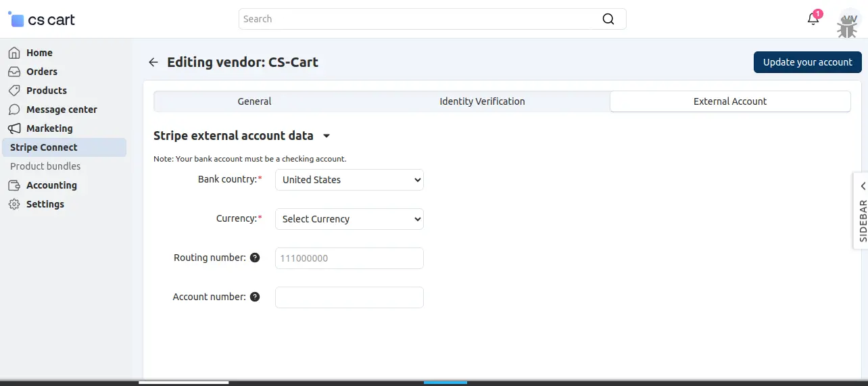Select the External Account tab
868x386 pixels.
[x=730, y=101]
